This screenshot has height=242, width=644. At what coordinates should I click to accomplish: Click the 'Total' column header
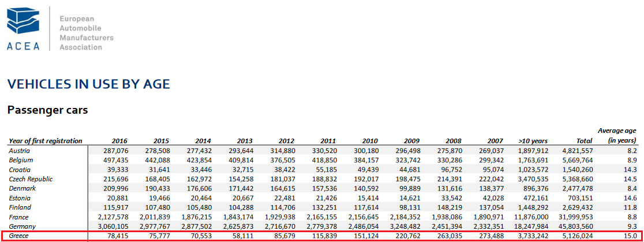583,141
